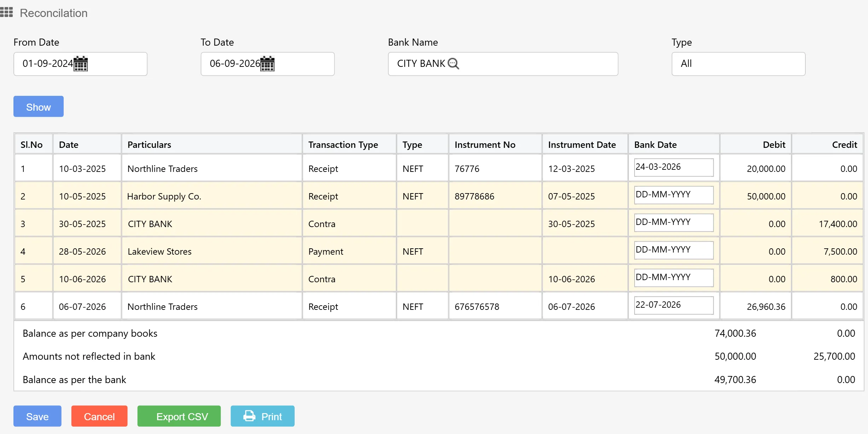Click the Export CSV button
The width and height of the screenshot is (868, 434).
point(179,416)
